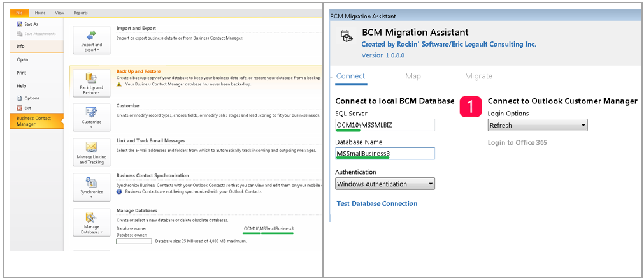
Task: Select the Map tab
Action: tap(413, 77)
